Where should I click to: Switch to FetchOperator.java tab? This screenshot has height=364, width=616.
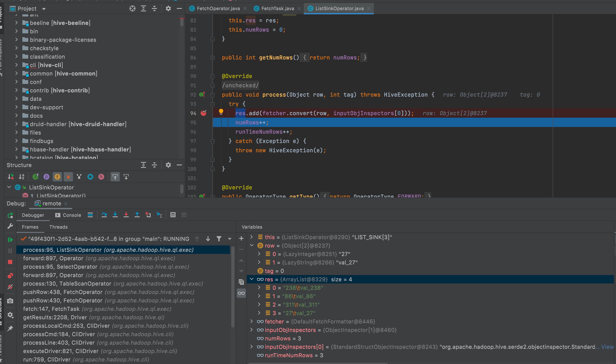[x=218, y=8]
